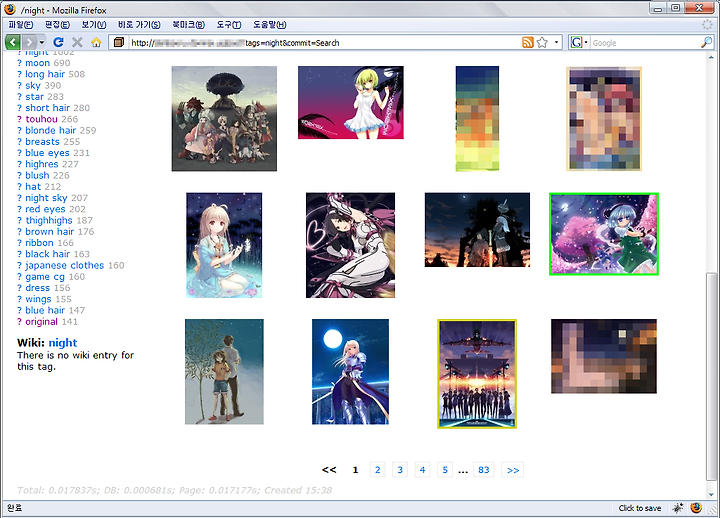Open the "ribbon" tag link
The image size is (720, 518).
pyautogui.click(x=39, y=243)
